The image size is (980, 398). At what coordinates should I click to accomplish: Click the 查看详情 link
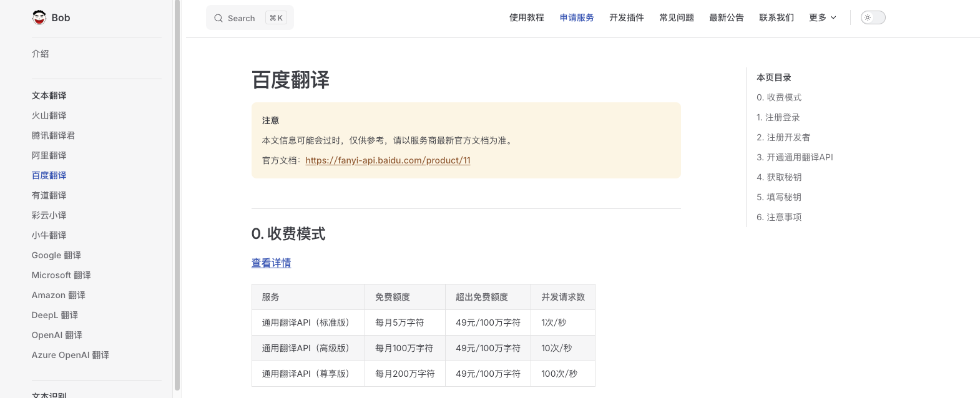[x=271, y=263]
